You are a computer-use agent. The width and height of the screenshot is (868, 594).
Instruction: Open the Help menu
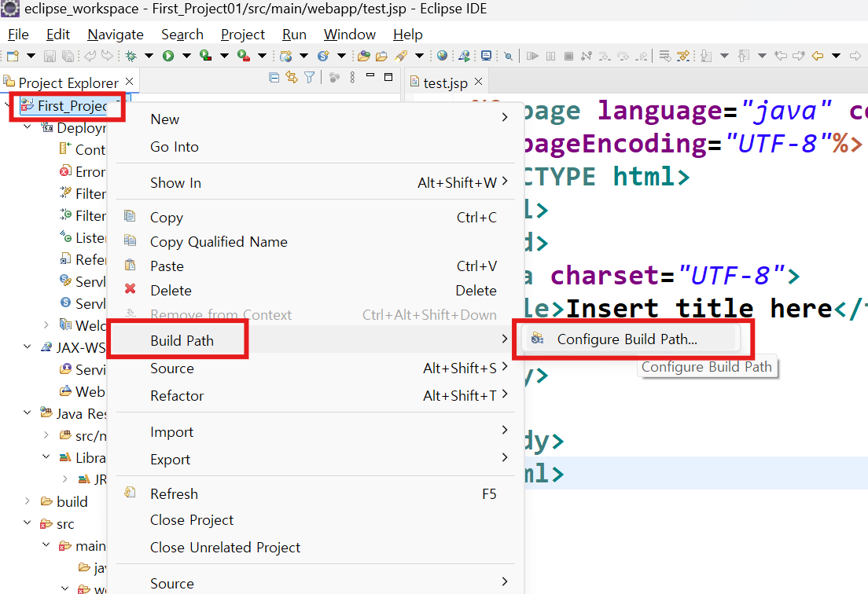click(407, 35)
